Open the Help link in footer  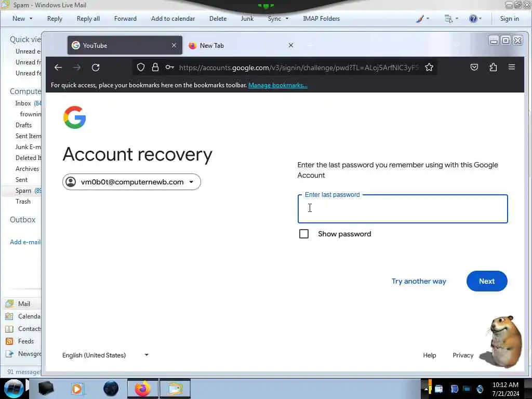pyautogui.click(x=430, y=355)
